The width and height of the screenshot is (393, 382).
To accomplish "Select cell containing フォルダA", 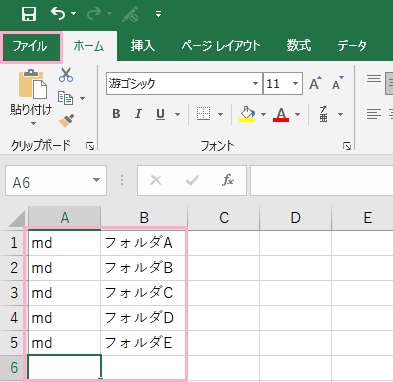I will click(144, 243).
